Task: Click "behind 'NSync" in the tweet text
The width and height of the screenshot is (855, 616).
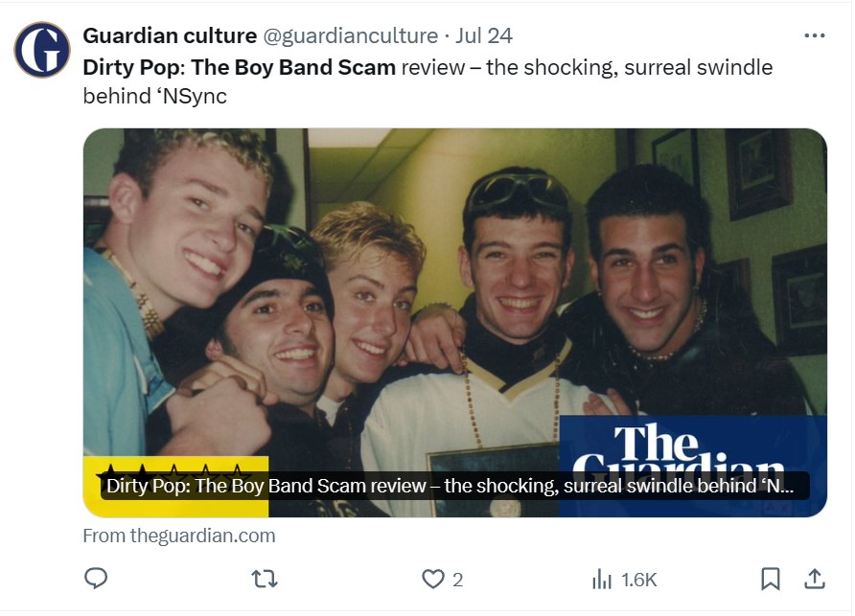Action: [x=155, y=97]
